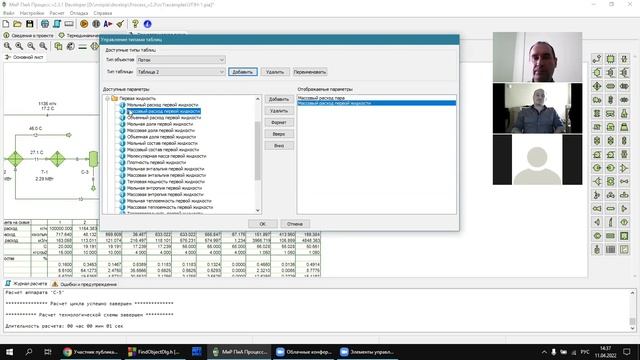
Task: Click "Удалить" next to the Тип таблицы combo
Action: (275, 72)
